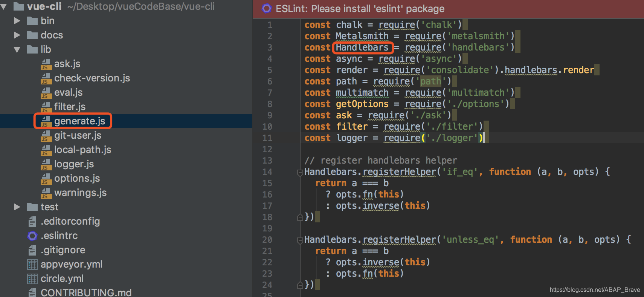Click the JS icon of warnings.js

(x=46, y=193)
